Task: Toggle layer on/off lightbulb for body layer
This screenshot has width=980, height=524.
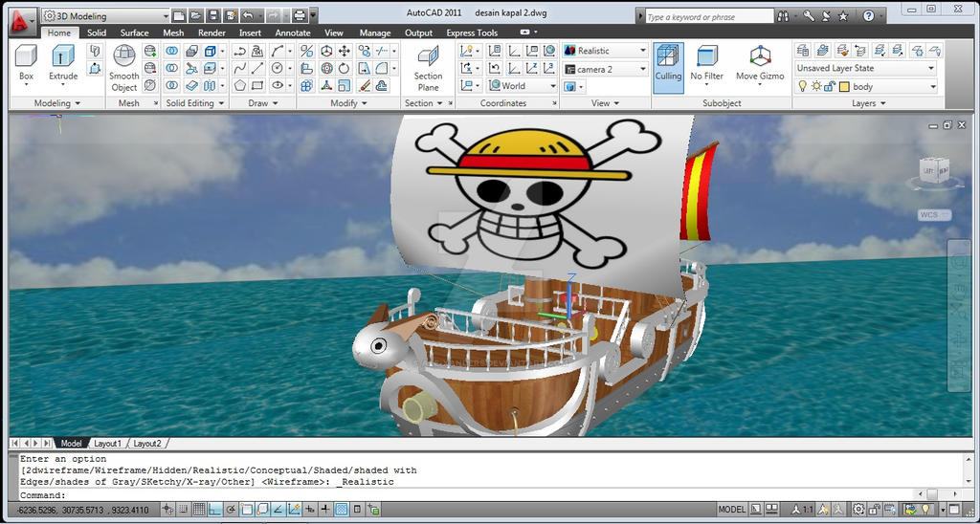Action: [x=803, y=87]
